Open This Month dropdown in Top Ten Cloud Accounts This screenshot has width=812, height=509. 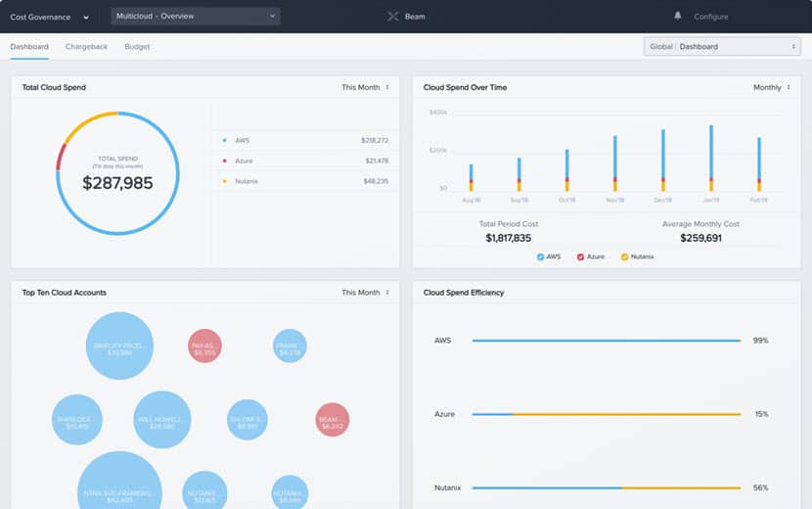click(x=365, y=293)
